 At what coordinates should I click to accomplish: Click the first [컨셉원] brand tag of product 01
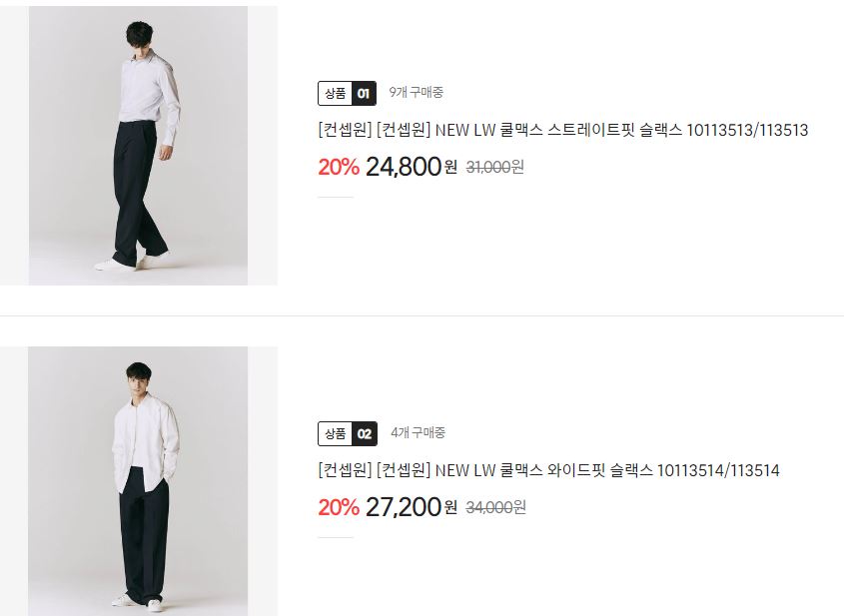(x=345, y=130)
